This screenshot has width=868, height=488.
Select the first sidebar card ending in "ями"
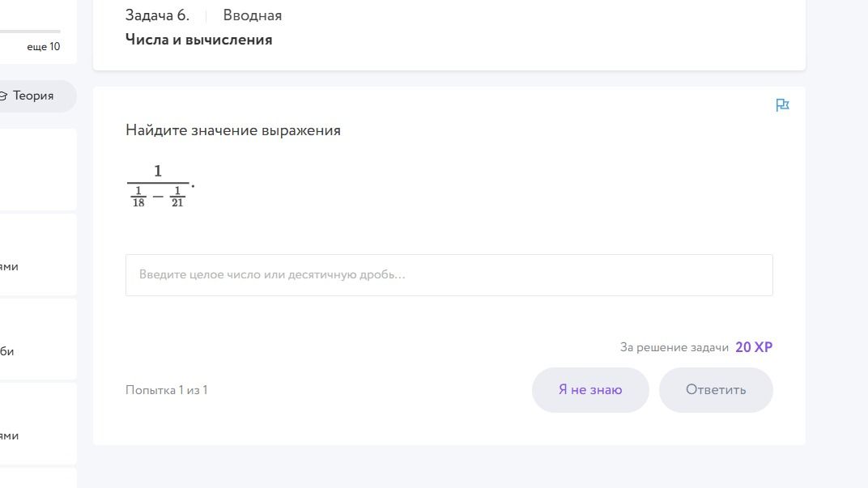click(38, 254)
